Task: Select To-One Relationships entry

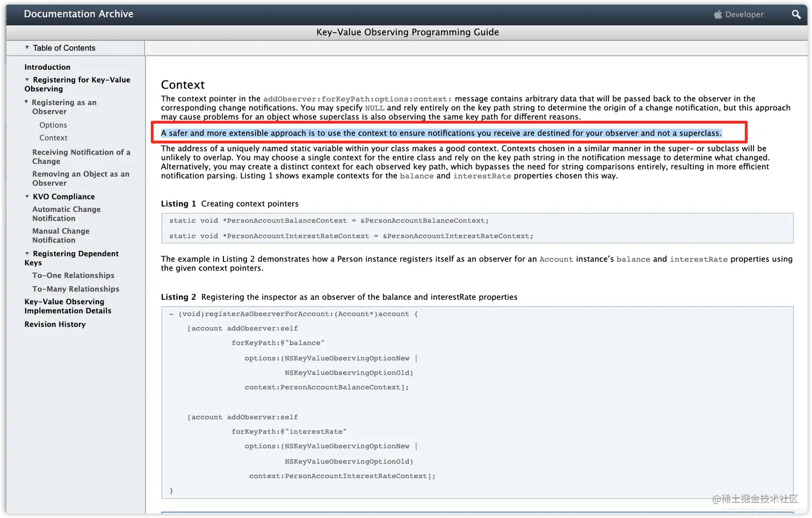Action: (x=73, y=275)
